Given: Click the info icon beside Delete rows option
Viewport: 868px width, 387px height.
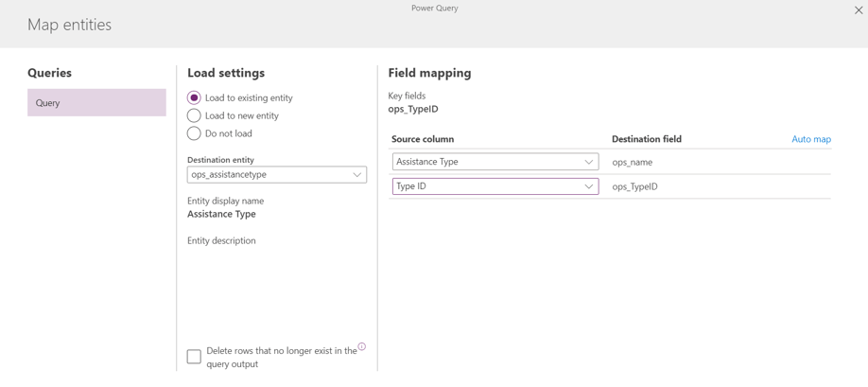Looking at the screenshot, I should (361, 347).
